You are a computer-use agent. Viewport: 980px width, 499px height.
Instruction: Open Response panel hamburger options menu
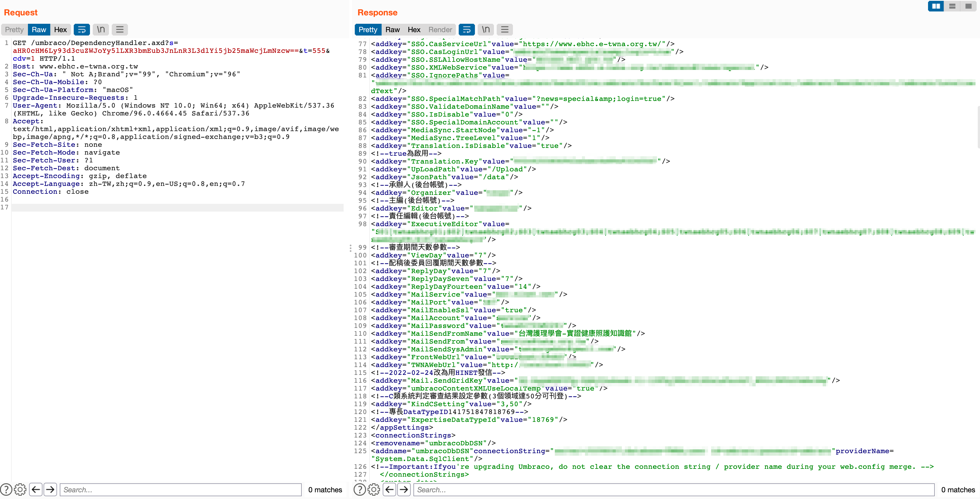tap(505, 30)
